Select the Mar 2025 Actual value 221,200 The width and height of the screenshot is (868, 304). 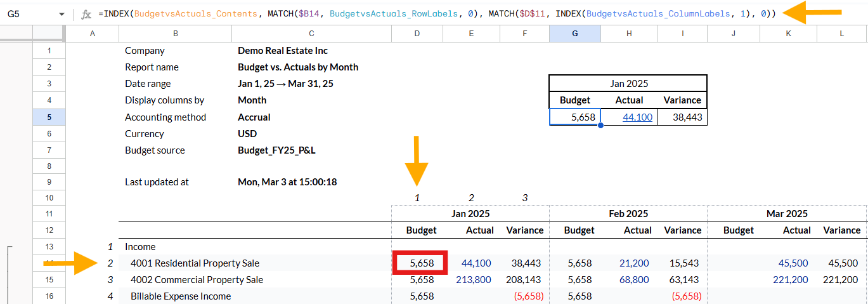point(789,280)
